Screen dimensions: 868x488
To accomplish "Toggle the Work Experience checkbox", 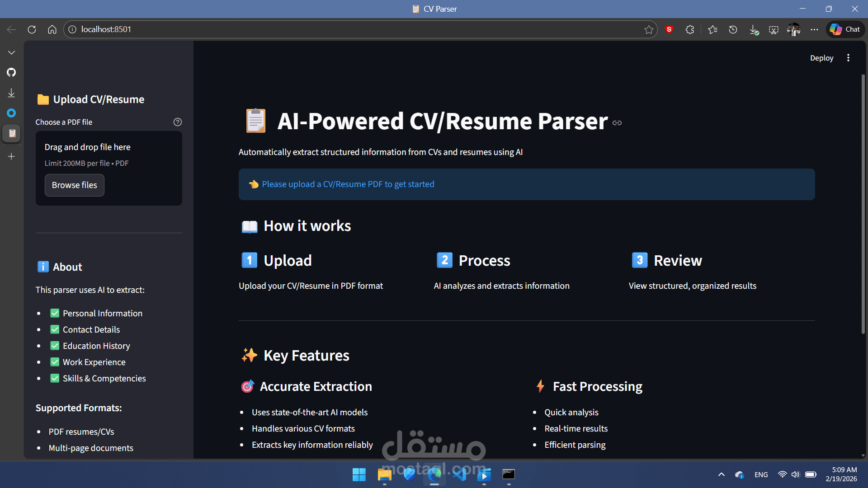I will coord(55,362).
